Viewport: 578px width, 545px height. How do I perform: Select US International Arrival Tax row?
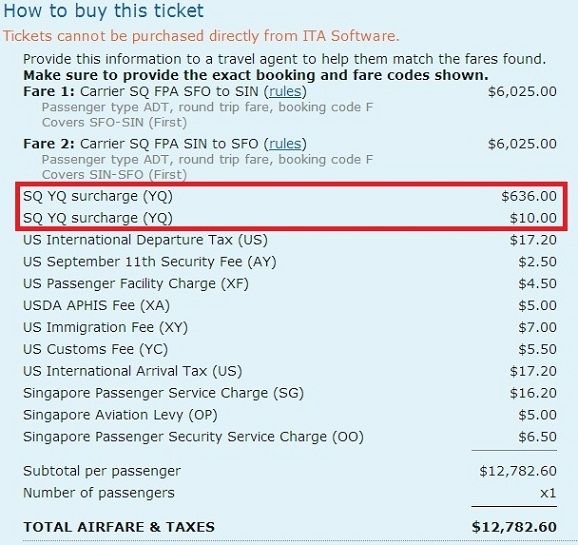(290, 371)
